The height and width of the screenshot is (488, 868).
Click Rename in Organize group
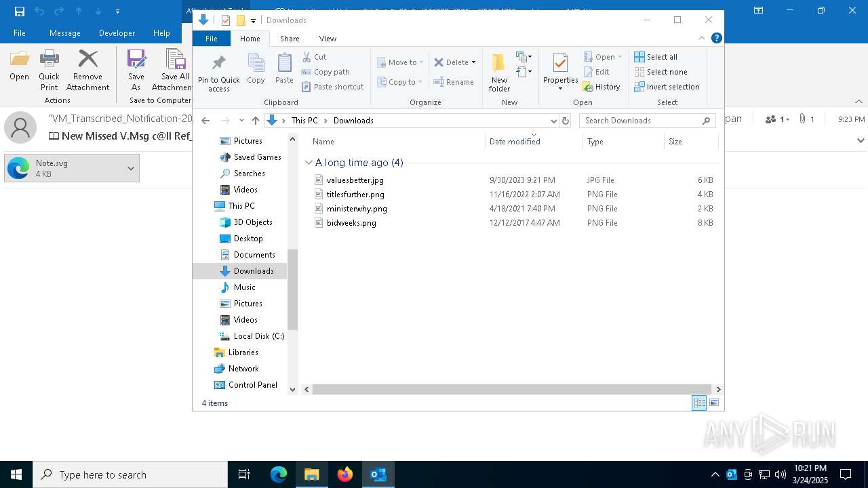click(x=454, y=82)
